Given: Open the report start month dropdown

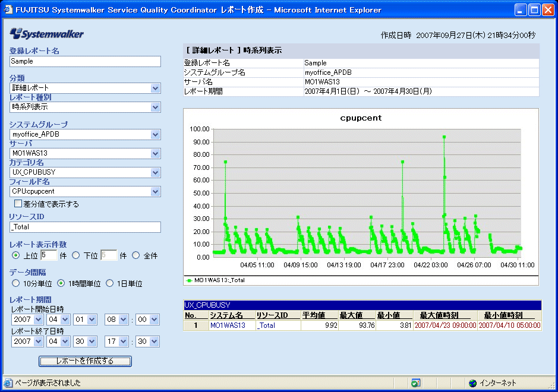Looking at the screenshot, I should coord(58,320).
